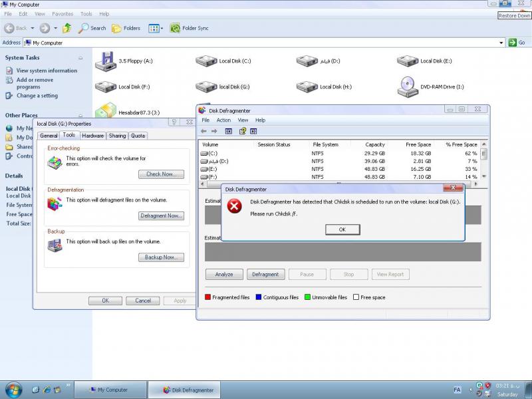Select the Arabic-named (D:) drive icon
The height and width of the screenshot is (399, 532).
pyautogui.click(x=307, y=61)
